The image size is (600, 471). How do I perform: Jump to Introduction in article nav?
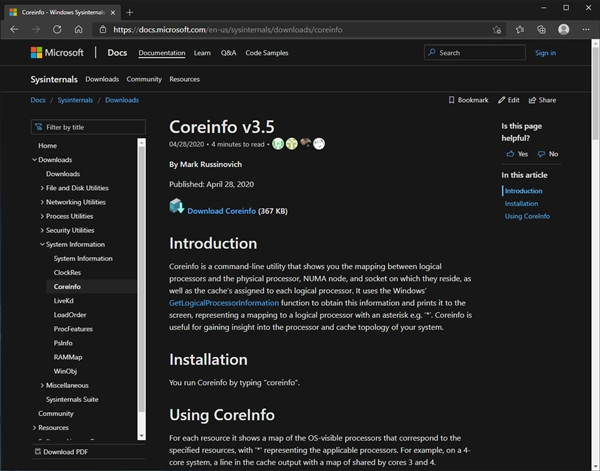[523, 191]
